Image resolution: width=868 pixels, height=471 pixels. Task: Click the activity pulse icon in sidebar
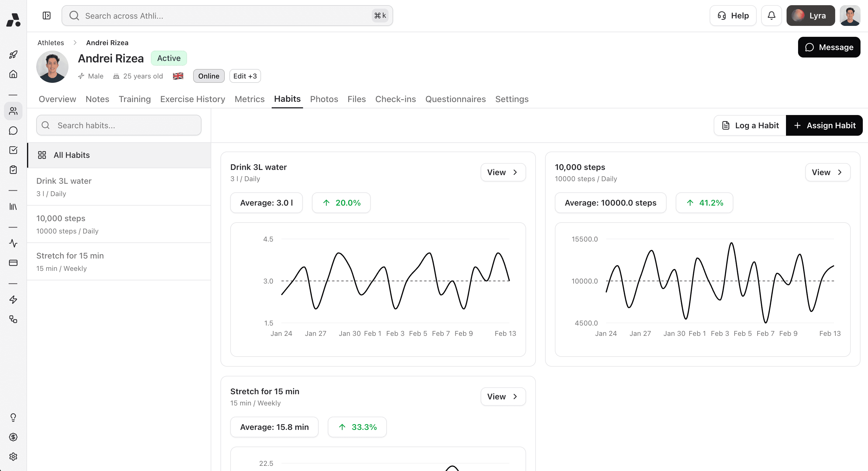pos(13,244)
